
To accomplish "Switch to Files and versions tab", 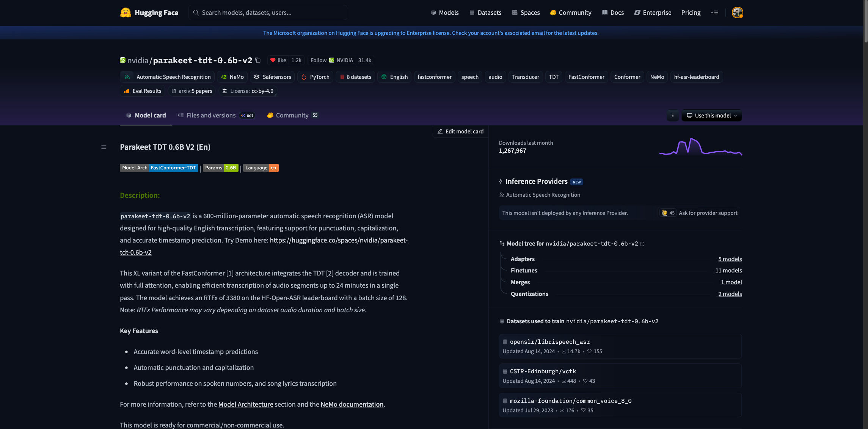I will tap(211, 115).
